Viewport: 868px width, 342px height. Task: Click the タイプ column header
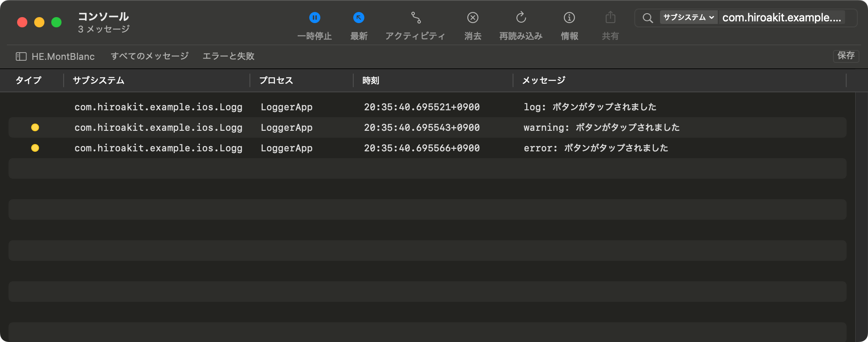(x=29, y=80)
